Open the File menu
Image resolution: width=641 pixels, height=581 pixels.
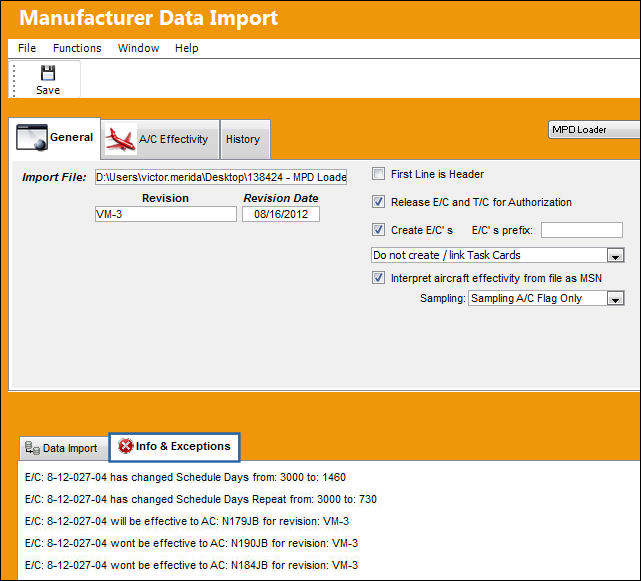tap(27, 48)
